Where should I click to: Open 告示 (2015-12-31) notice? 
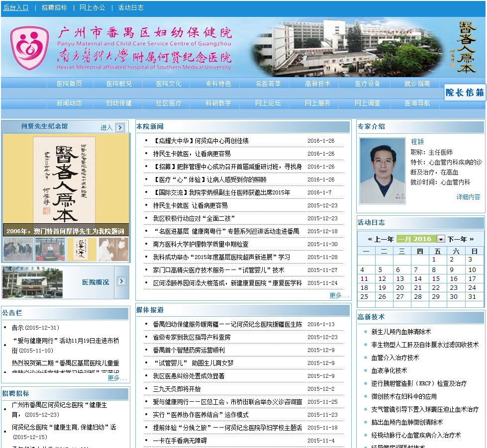pos(35,328)
